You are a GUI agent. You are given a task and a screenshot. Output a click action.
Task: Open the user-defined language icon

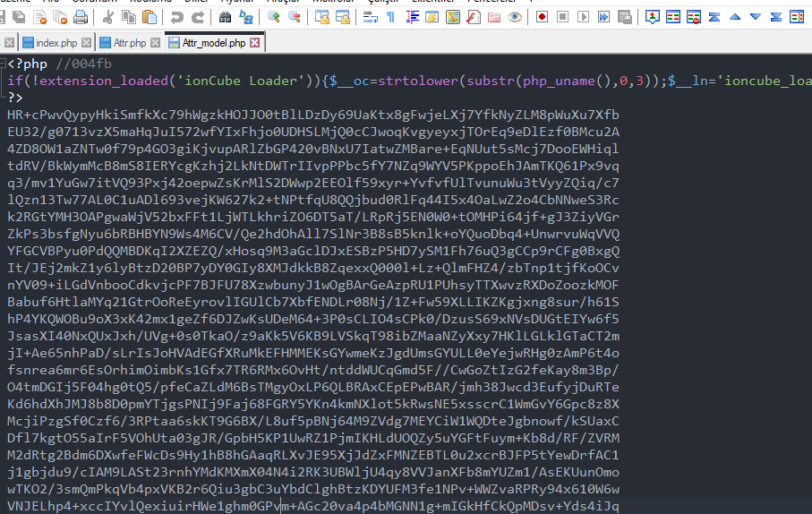[432, 17]
